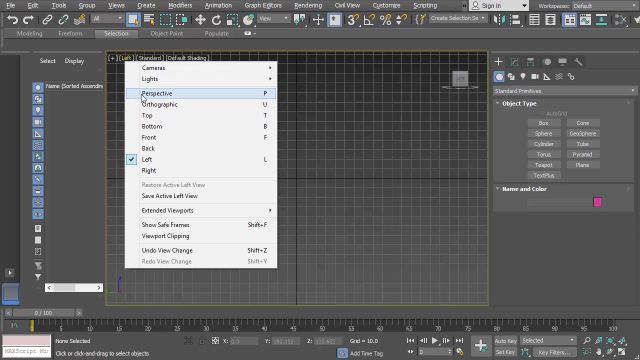Open the Modify tab in command panel
The image size is (640, 360).
pyautogui.click(x=514, y=62)
